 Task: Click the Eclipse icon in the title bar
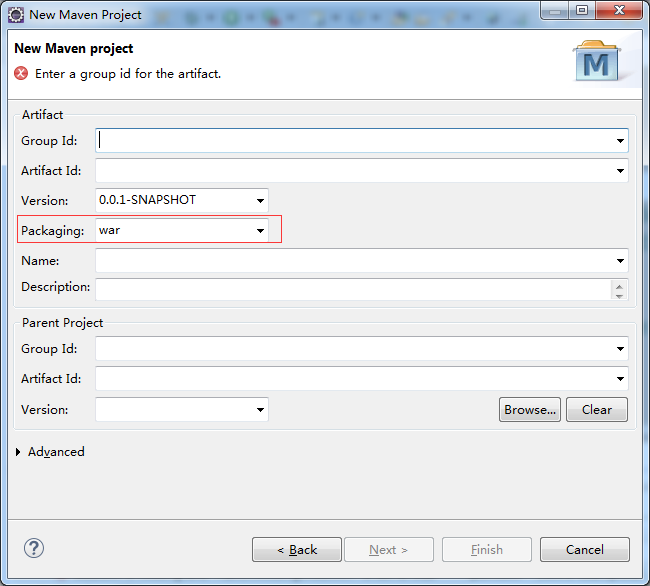pyautogui.click(x=16, y=15)
